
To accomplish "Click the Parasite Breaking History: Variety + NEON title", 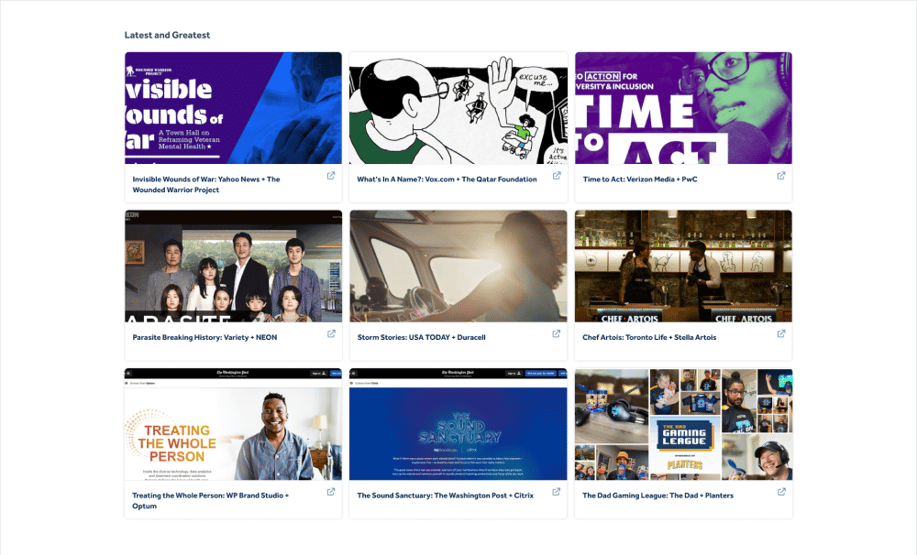I will coord(205,338).
